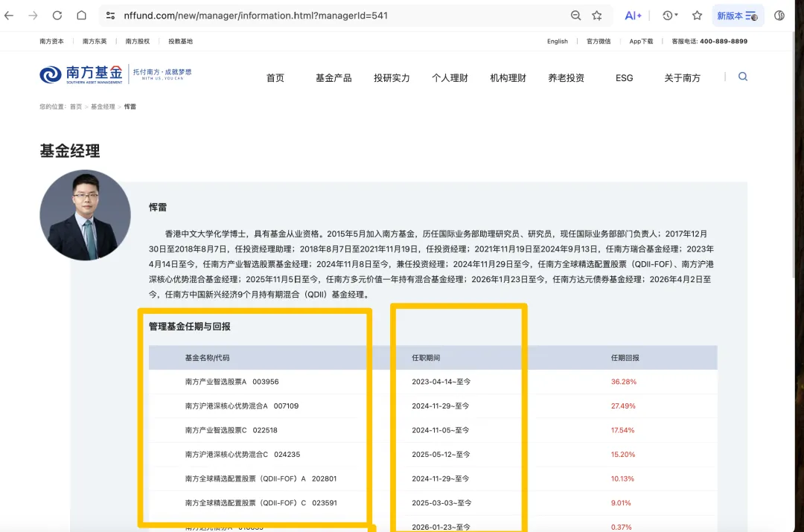Open 个人理财 navigation menu
The width and height of the screenshot is (804, 532).
click(450, 78)
